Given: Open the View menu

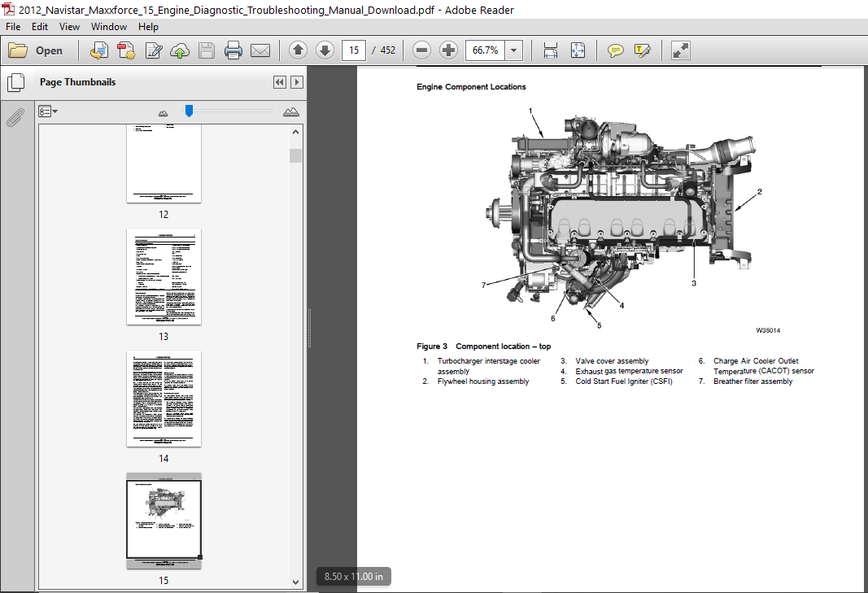Looking at the screenshot, I should click(69, 27).
